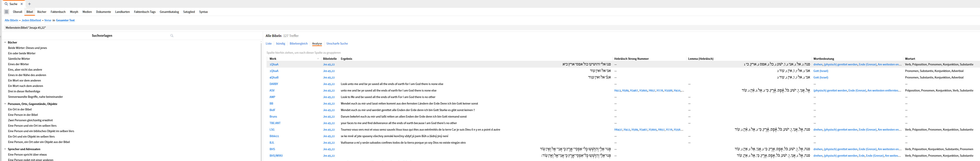The height and width of the screenshot is (161, 980).
Task: Close the Suche tab
Action: pos(22,4)
